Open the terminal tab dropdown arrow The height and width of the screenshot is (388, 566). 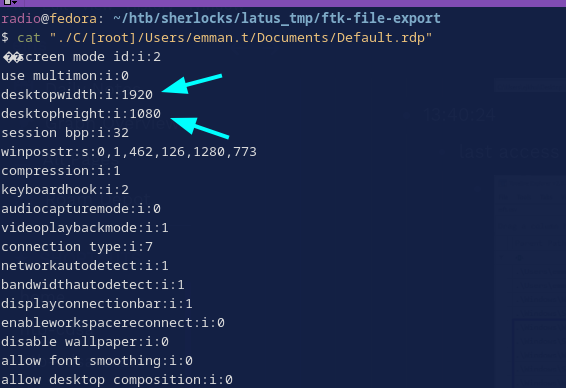point(15,3)
